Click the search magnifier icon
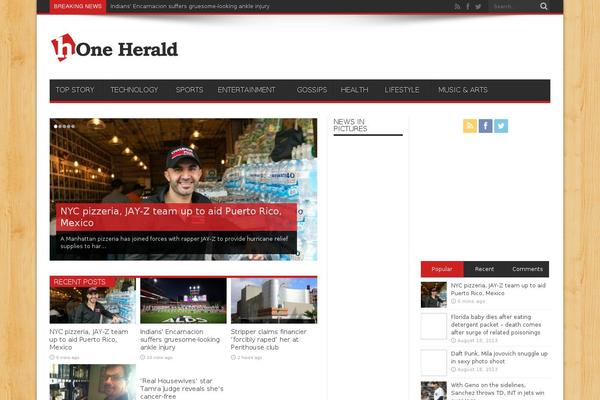The image size is (600, 400). (x=544, y=6)
